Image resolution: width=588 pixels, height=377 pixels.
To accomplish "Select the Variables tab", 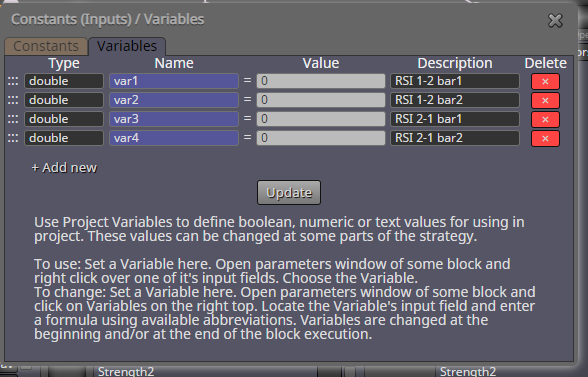I will point(127,46).
